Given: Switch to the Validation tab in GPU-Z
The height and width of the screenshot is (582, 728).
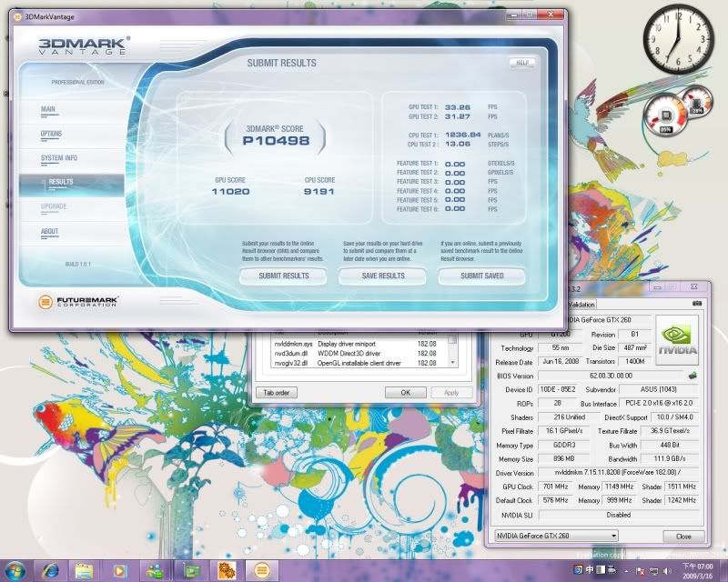Looking at the screenshot, I should pyautogui.click(x=581, y=305).
